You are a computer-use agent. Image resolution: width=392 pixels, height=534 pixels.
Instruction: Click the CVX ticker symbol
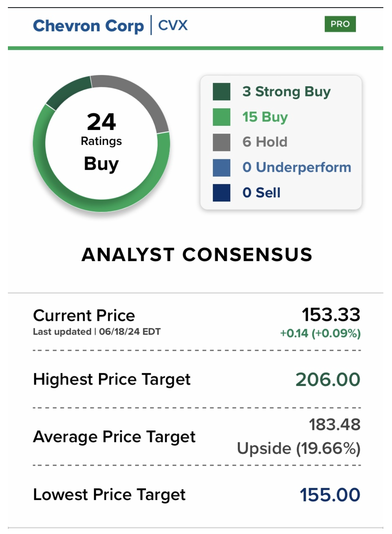point(173,25)
